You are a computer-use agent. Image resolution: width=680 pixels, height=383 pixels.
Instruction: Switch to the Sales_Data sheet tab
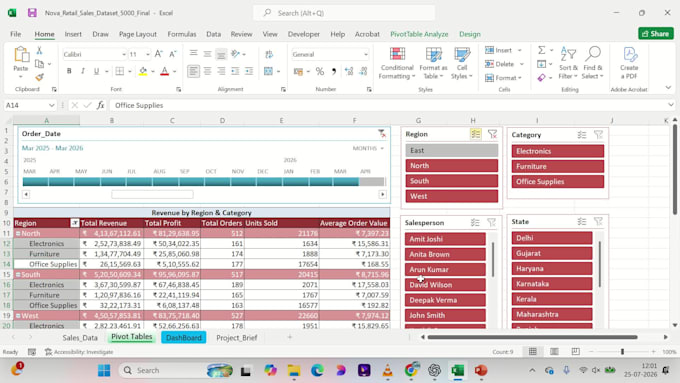point(80,337)
